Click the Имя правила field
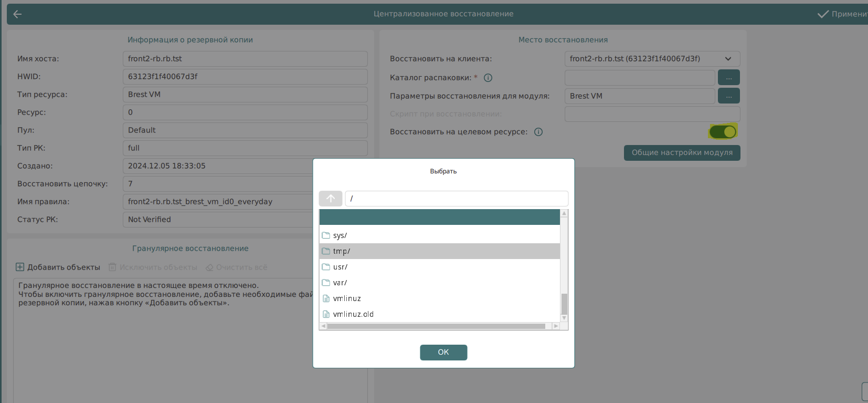This screenshot has width=868, height=403. click(218, 202)
